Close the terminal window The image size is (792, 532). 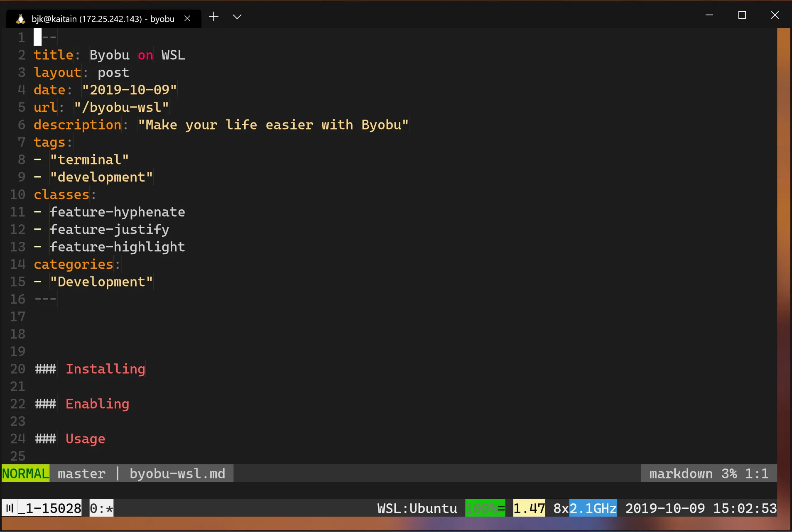point(775,15)
